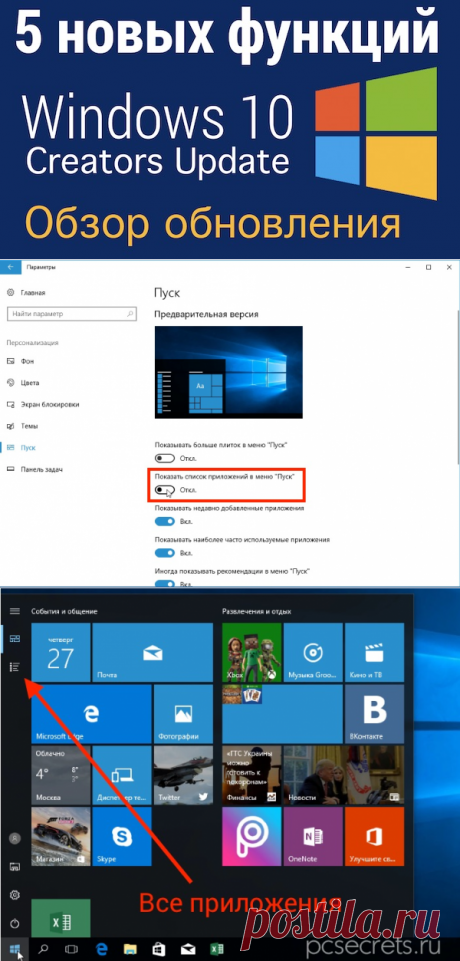The image size is (460, 961).
Task: Show pinned tiles view icon
Action: (15, 639)
